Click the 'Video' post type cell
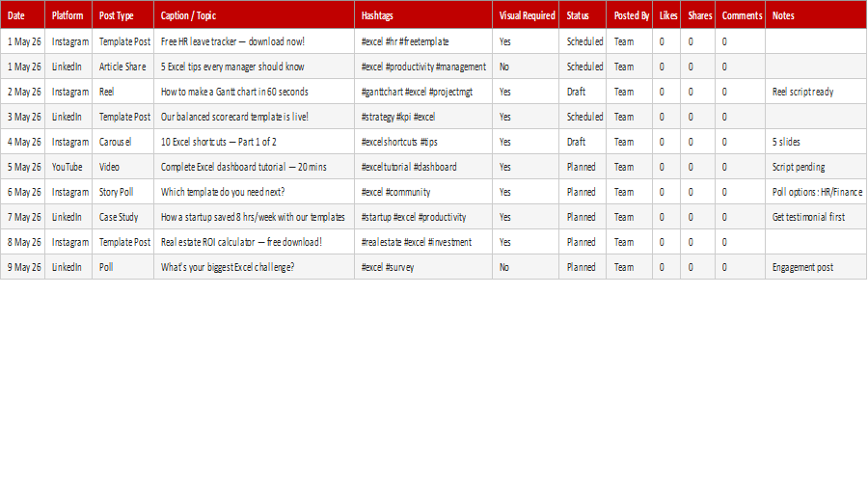The image size is (868, 482). 122,167
